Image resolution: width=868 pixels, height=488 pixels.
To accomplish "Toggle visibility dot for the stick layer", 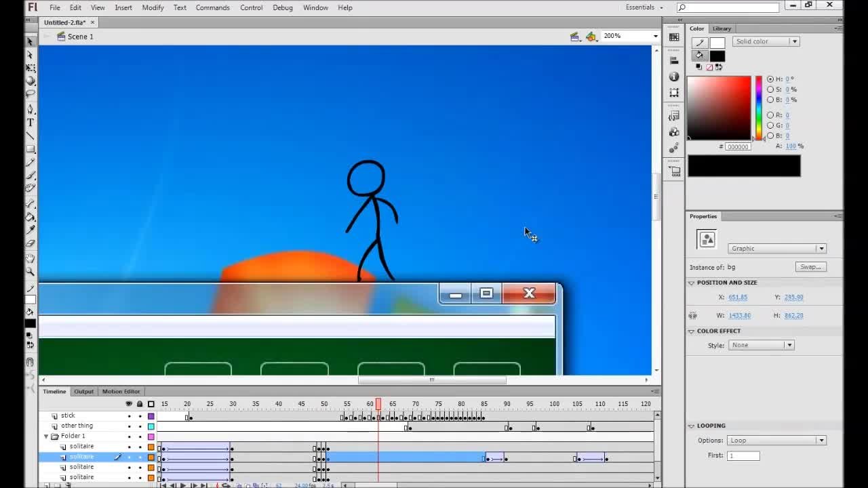I will pos(129,416).
